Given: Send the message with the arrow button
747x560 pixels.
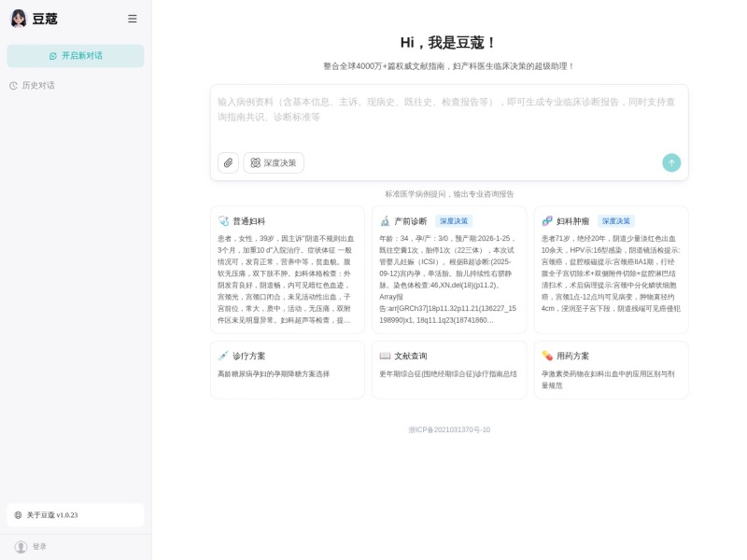Looking at the screenshot, I should point(671,162).
